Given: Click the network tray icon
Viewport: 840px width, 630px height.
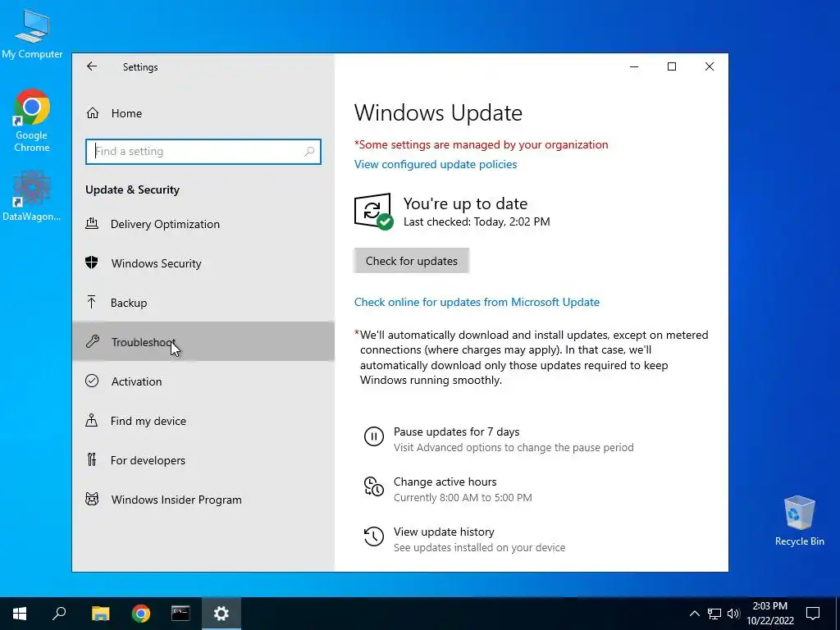Looking at the screenshot, I should pyautogui.click(x=714, y=614).
